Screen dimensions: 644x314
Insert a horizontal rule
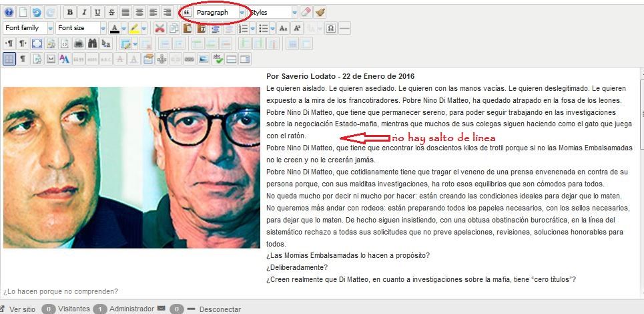[345, 28]
